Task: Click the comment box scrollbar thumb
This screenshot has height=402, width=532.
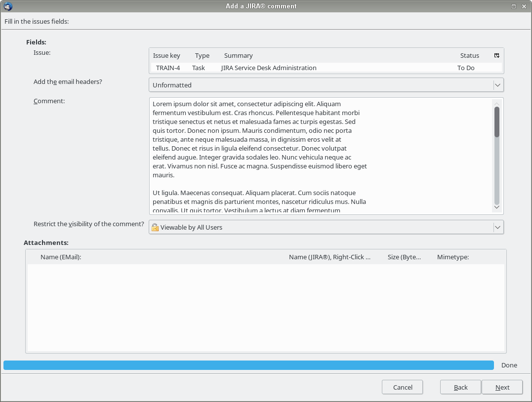Action: 497,122
